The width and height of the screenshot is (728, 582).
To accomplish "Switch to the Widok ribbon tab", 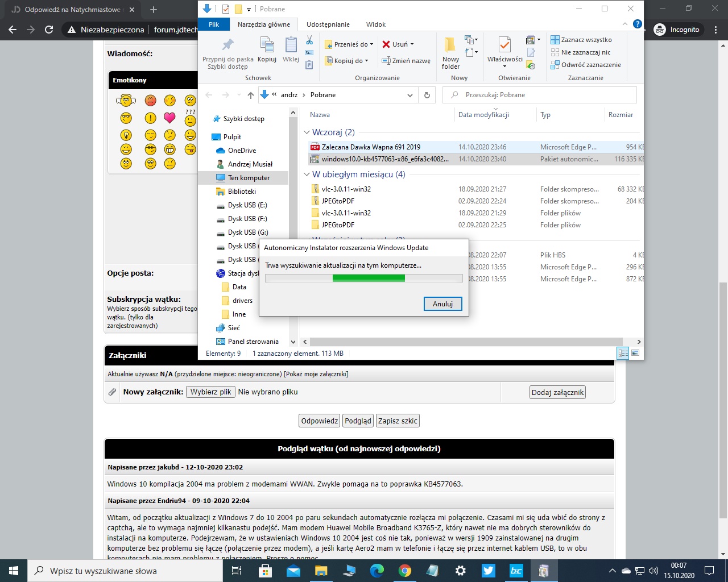I will [x=375, y=24].
